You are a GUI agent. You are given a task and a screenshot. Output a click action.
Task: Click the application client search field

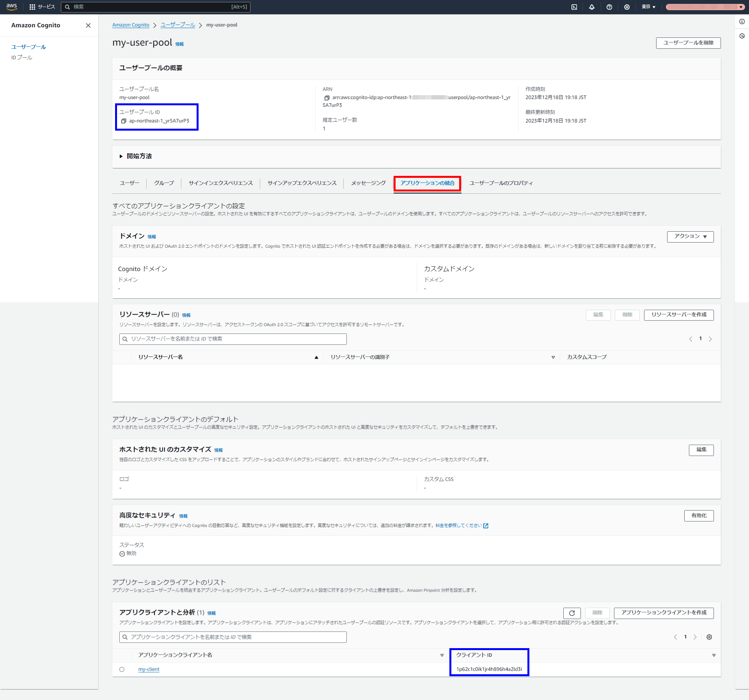point(233,637)
